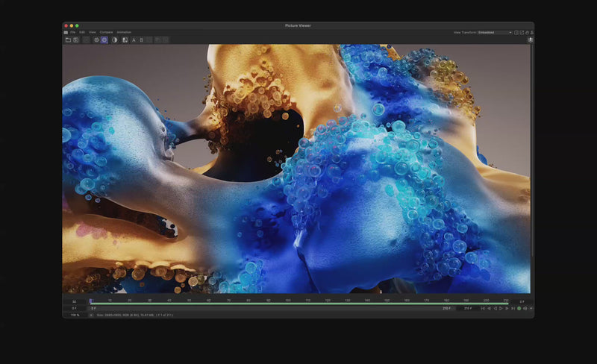Open the Animation menu
This screenshot has height=364, width=597.
coord(124,32)
